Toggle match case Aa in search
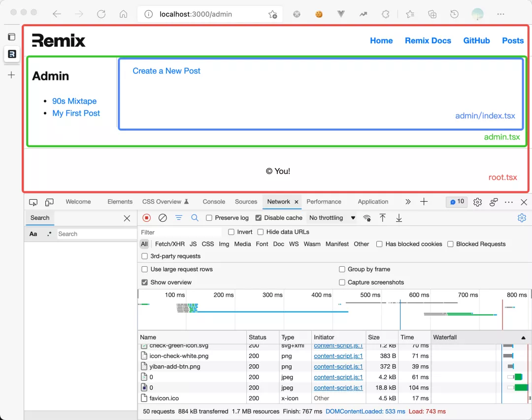The width and height of the screenshot is (532, 420). click(x=33, y=234)
